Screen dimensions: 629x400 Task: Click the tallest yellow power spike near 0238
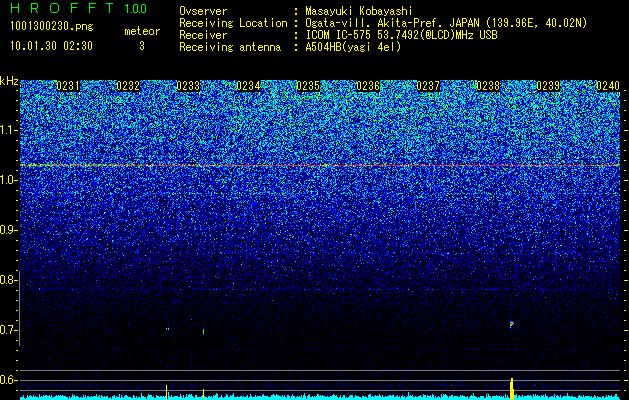click(x=512, y=389)
